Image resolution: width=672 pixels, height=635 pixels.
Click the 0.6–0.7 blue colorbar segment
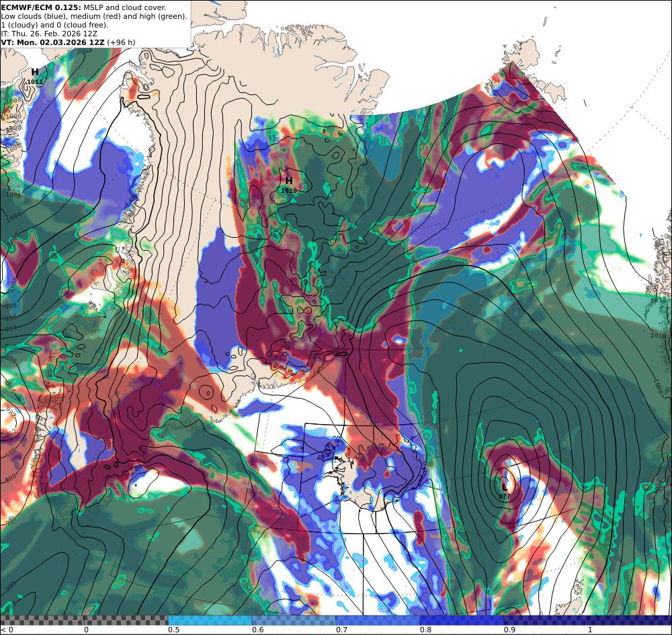click(x=294, y=620)
